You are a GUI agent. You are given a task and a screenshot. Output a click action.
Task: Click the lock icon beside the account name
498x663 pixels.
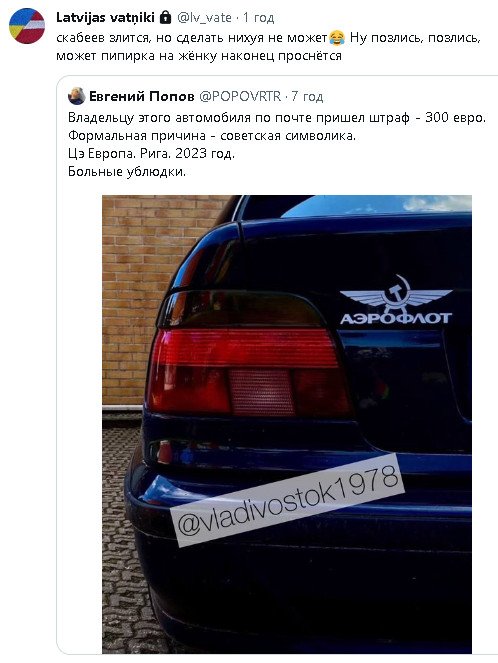[x=165, y=17]
